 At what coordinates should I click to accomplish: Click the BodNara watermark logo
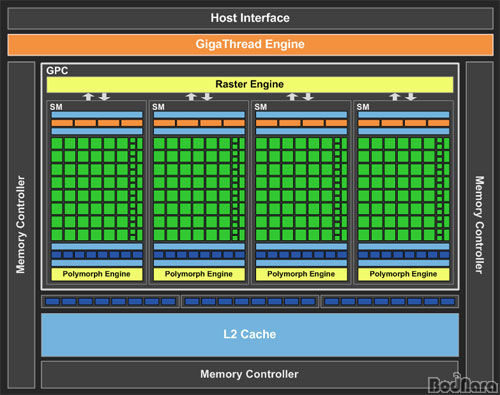pos(463,384)
